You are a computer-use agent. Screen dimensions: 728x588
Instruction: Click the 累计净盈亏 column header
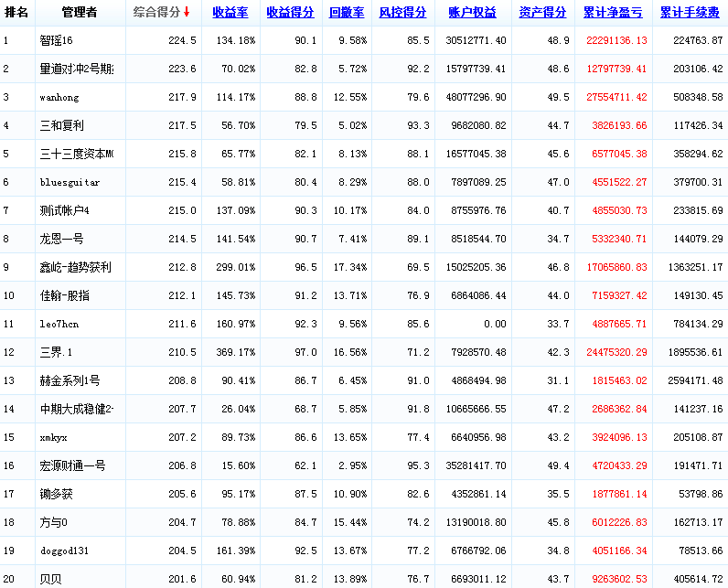tap(613, 13)
